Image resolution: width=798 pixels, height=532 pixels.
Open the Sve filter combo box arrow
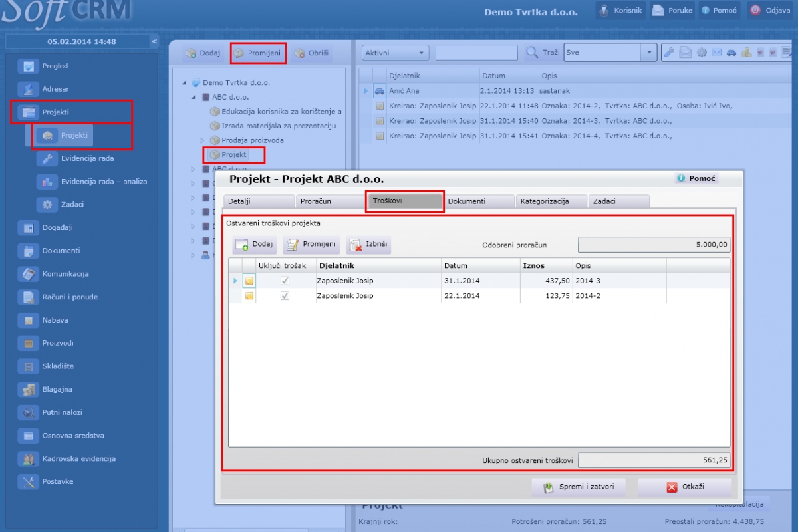[x=649, y=53]
